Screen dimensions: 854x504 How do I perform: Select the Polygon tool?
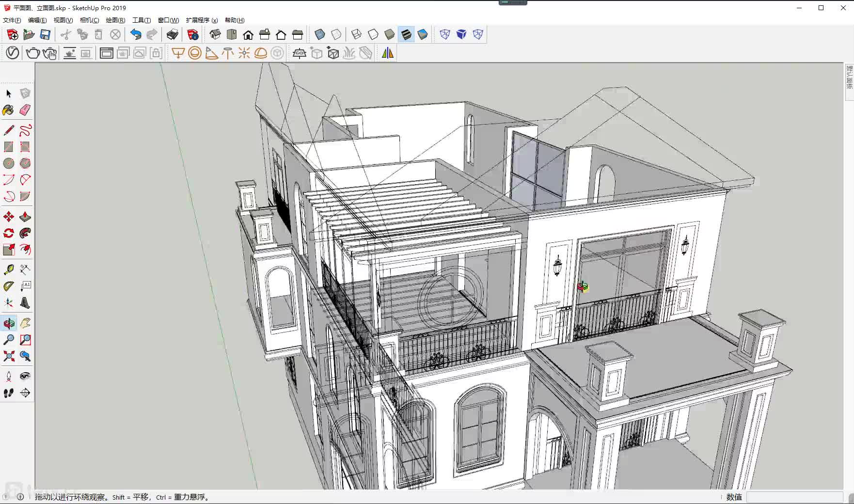[25, 163]
